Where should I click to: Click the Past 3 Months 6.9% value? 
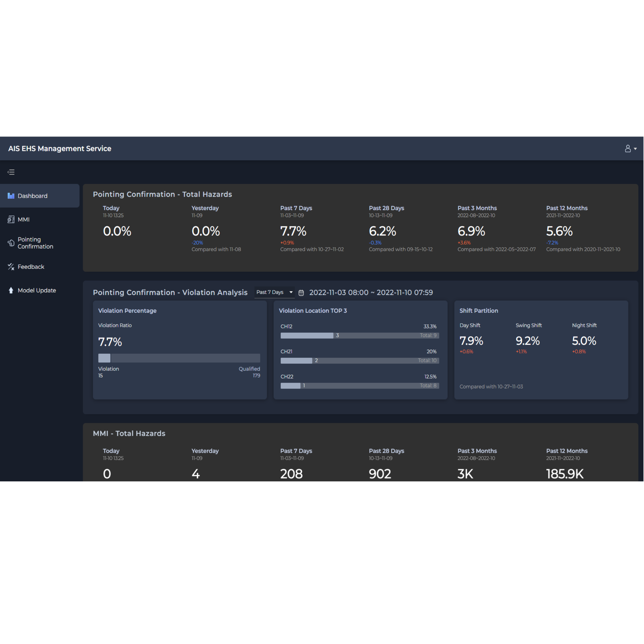pos(471,231)
